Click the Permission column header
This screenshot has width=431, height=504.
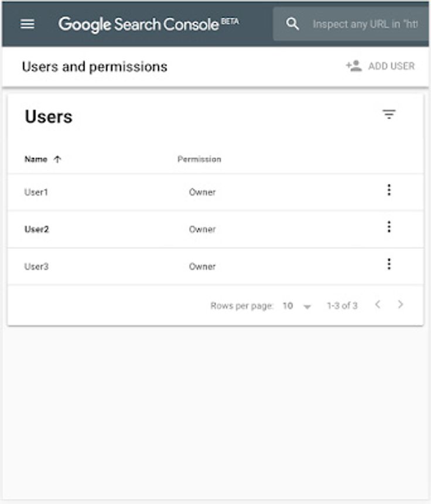200,159
